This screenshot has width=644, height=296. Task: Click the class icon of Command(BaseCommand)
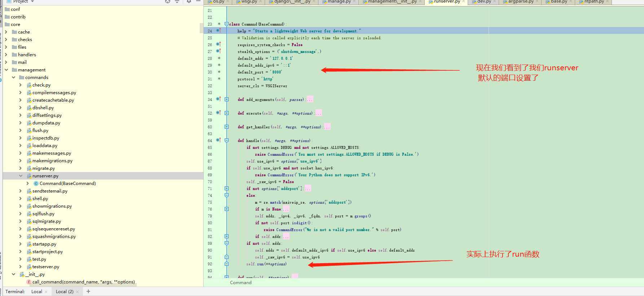click(36, 184)
